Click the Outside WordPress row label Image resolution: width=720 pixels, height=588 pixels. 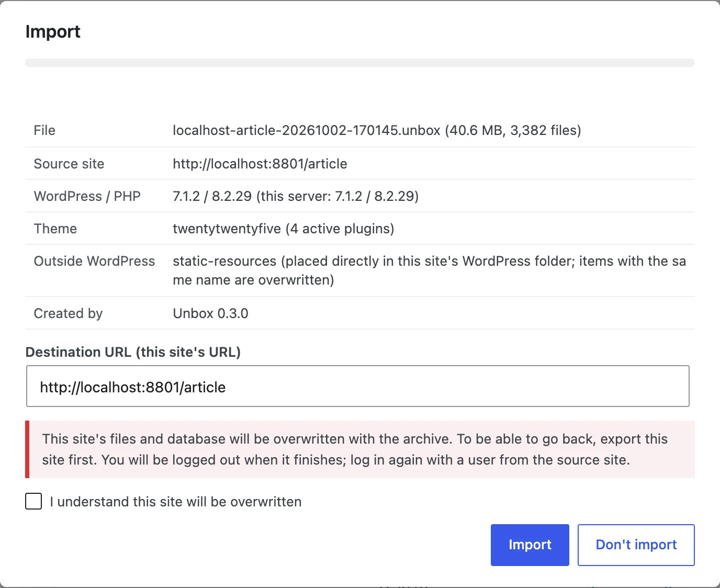[x=95, y=261]
